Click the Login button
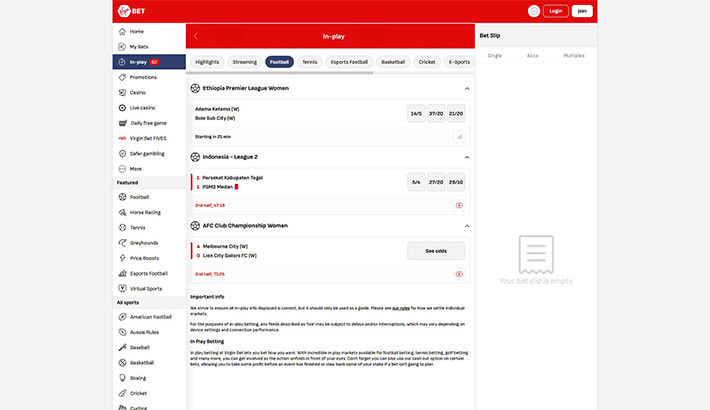Screen dimensions: 710x410 click(556, 11)
